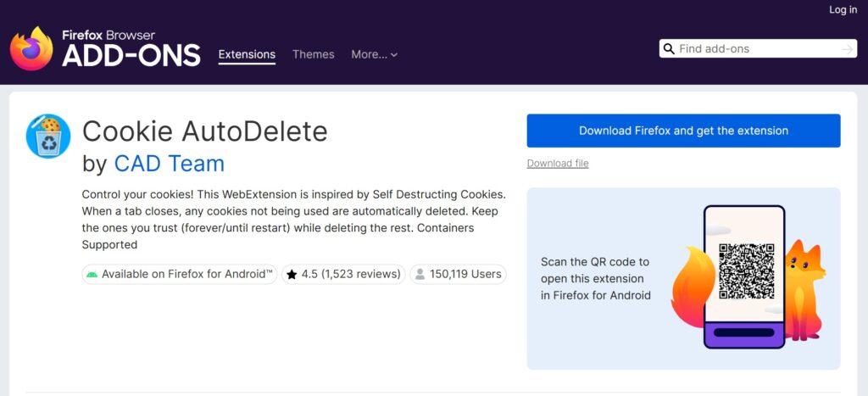Viewport: 868px width, 396px height.
Task: Open the CAD Team author page
Action: (x=170, y=164)
